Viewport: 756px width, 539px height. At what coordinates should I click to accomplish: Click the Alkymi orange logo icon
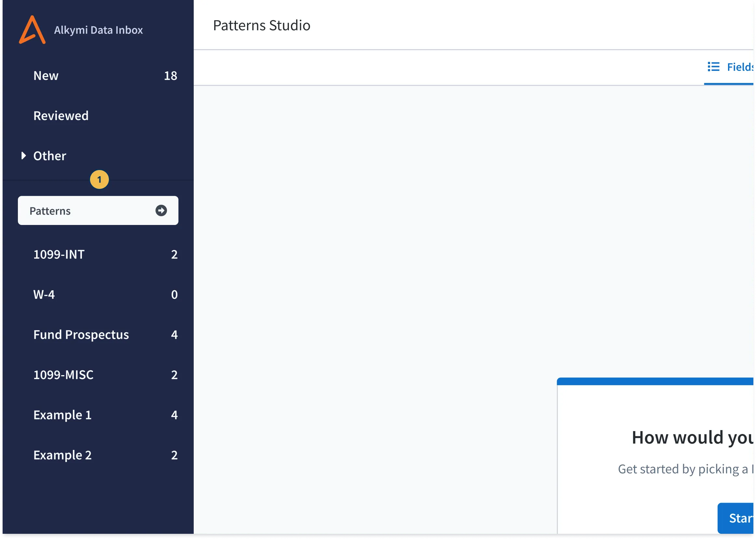coord(32,30)
